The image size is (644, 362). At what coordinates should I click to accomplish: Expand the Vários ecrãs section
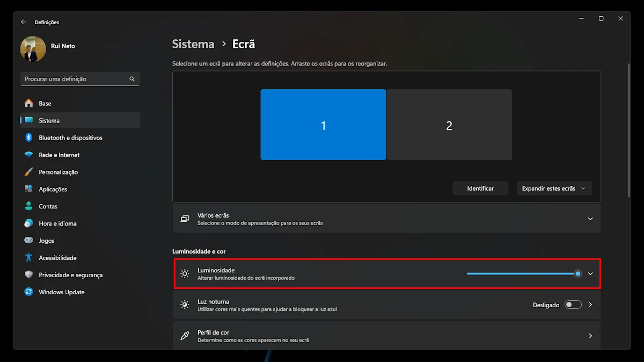(590, 219)
